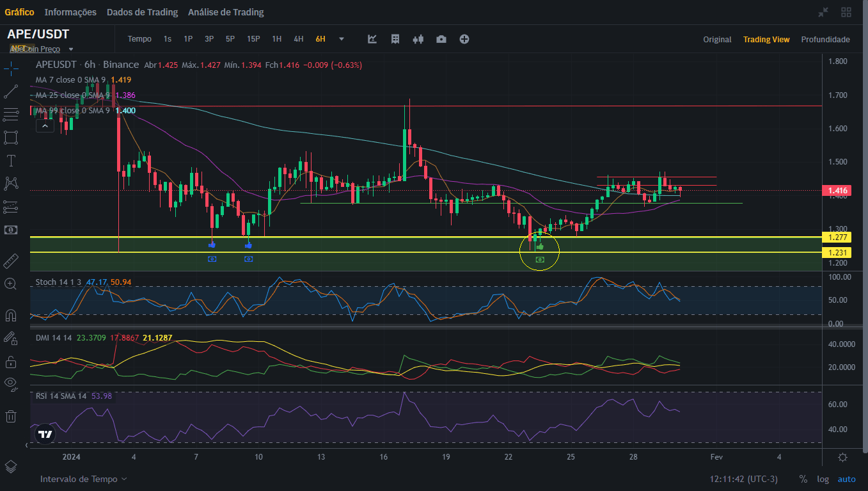This screenshot has height=491, width=868.
Task: Select the Original chart view
Action: pyautogui.click(x=717, y=39)
